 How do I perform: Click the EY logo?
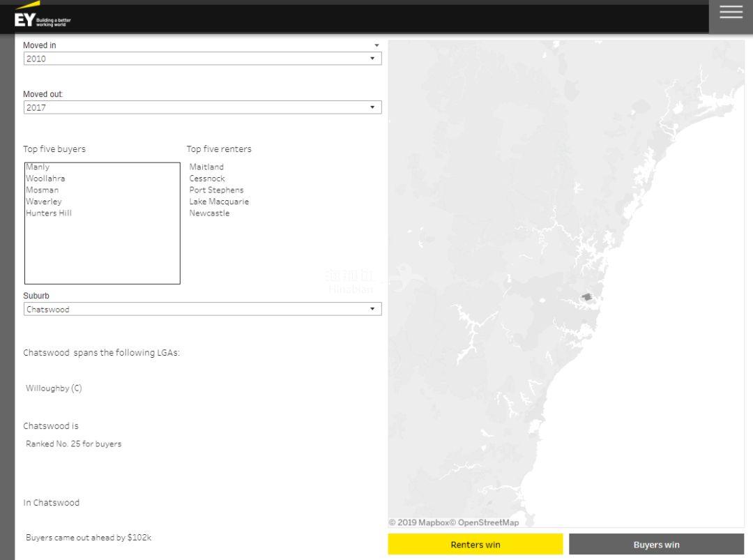click(x=43, y=15)
